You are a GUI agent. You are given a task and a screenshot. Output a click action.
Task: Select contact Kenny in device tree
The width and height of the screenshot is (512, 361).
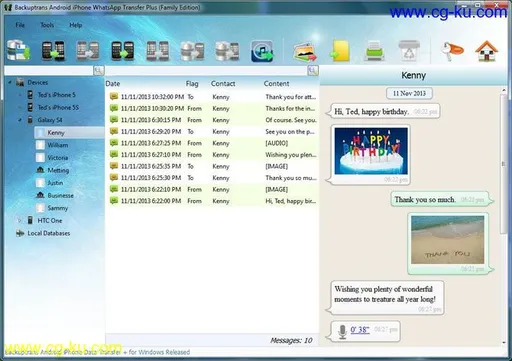tap(69, 133)
